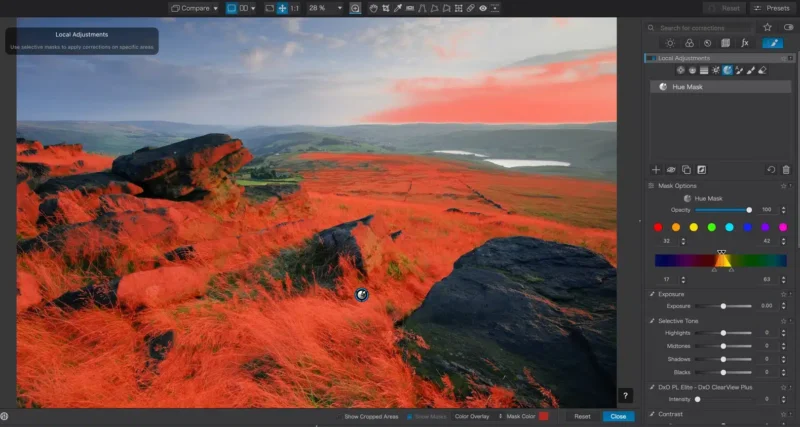Image resolution: width=800 pixels, height=427 pixels.
Task: Step the hue value 32 field
Action: point(683,241)
